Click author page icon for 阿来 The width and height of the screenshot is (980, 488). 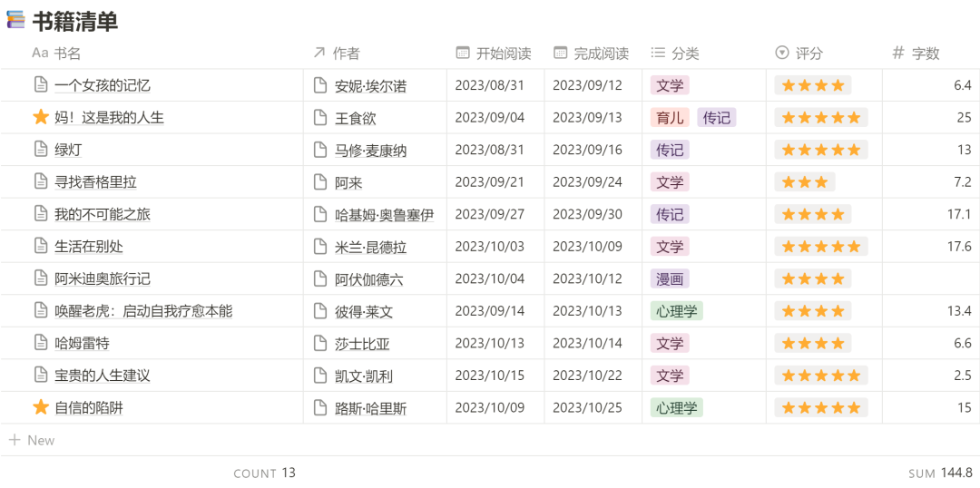(x=320, y=182)
